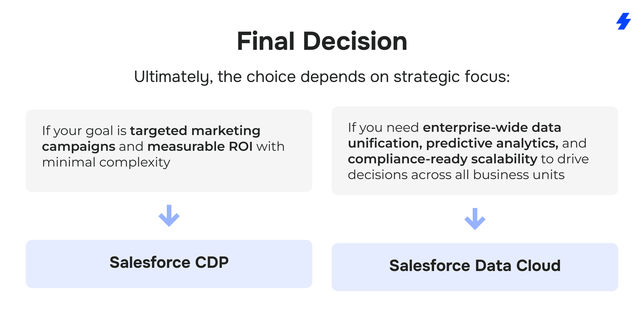Click the blue lightning bolt logo

[x=623, y=21]
